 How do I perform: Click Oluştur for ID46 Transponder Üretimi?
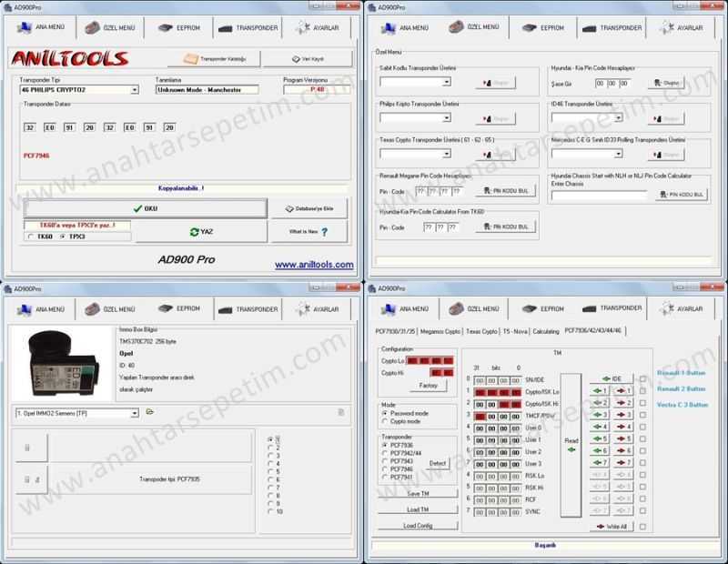pos(666,119)
